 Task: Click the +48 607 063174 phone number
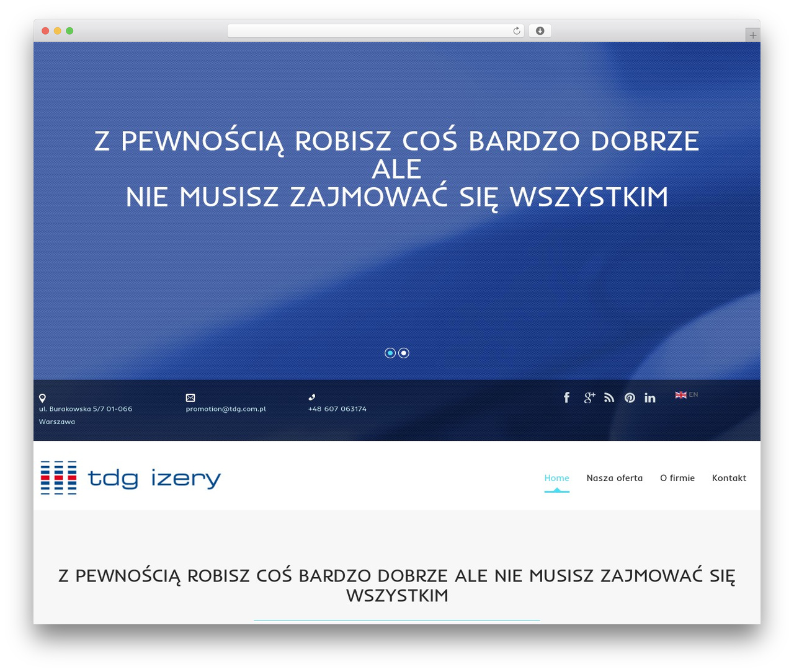[337, 409]
